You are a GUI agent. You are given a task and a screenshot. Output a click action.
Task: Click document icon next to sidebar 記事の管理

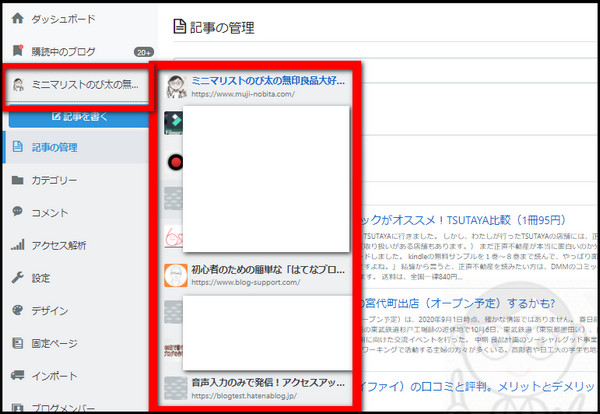[18, 147]
